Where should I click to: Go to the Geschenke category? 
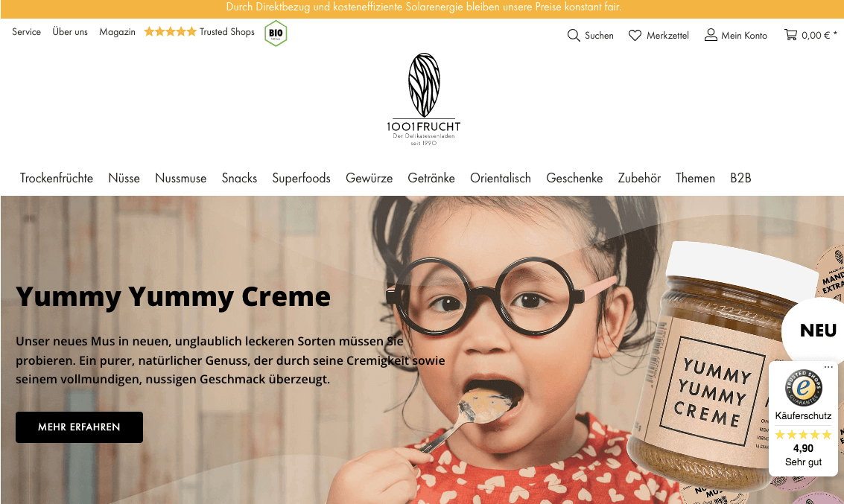(574, 178)
